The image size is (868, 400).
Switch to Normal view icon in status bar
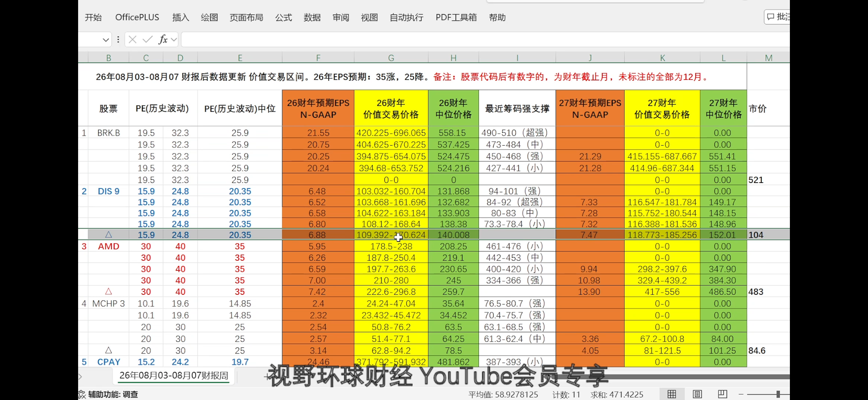[x=671, y=394]
